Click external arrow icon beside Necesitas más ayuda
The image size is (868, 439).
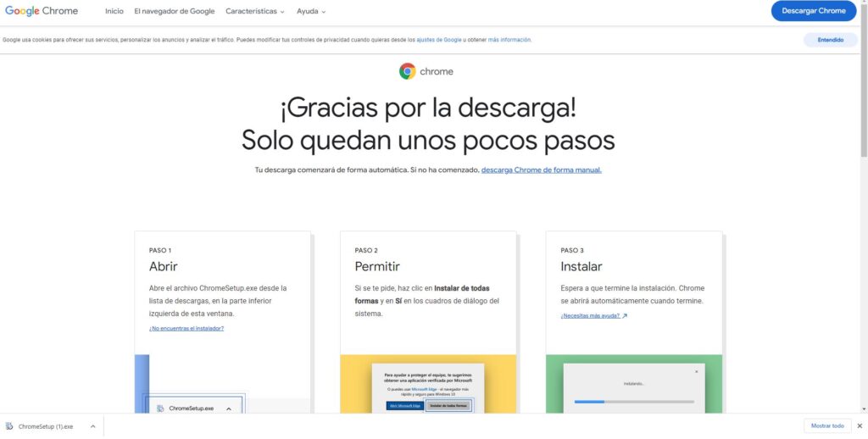point(625,316)
